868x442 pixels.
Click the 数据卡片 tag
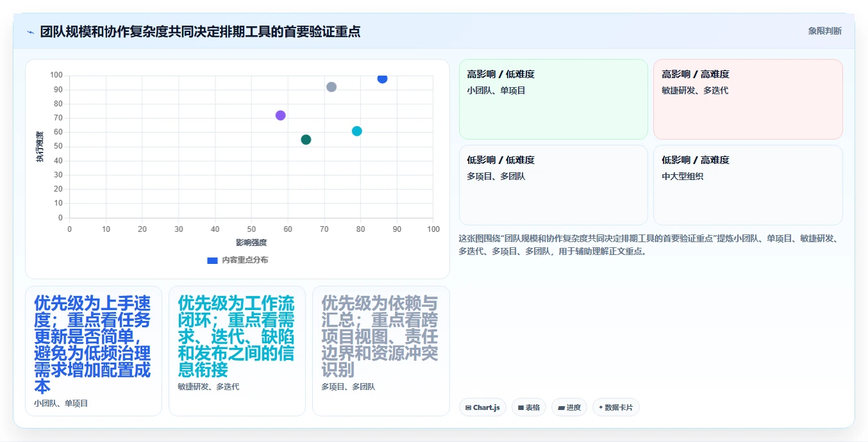point(616,407)
